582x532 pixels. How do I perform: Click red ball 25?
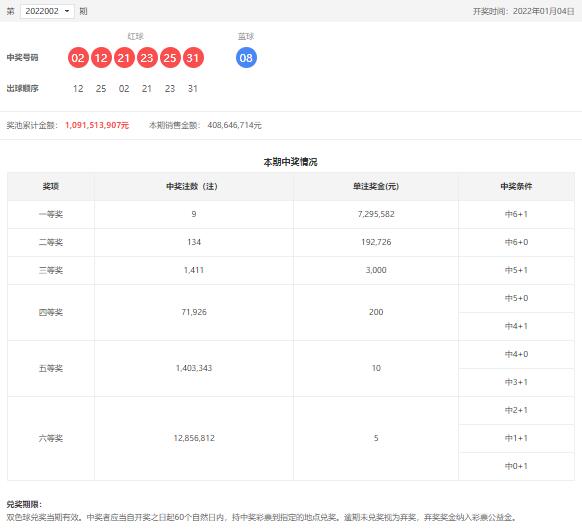[170, 58]
